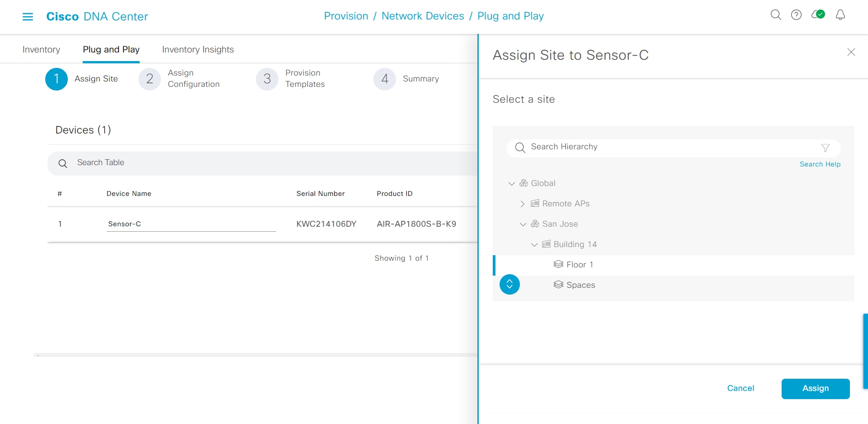
Task: Select Floor 1 in the site tree
Action: [674, 265]
